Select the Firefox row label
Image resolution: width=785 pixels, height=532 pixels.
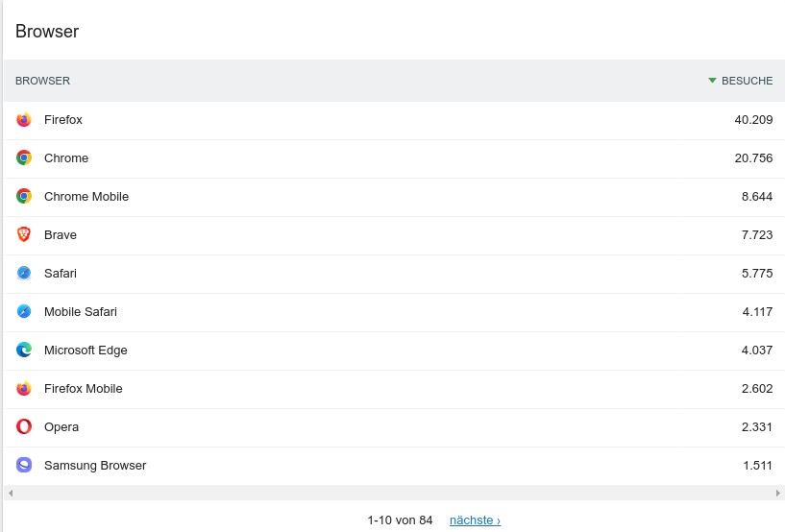pos(63,120)
